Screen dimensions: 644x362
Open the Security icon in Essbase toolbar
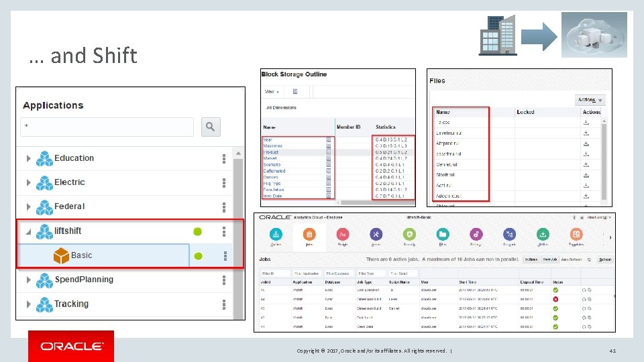coord(409,235)
